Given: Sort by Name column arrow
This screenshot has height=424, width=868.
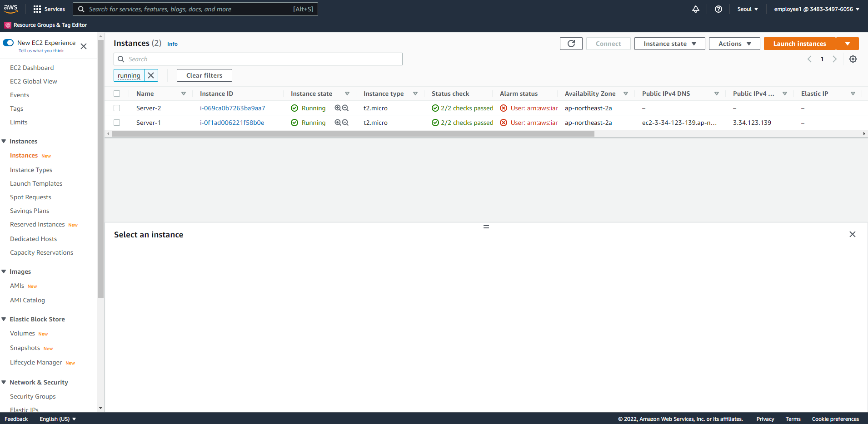Looking at the screenshot, I should pyautogui.click(x=184, y=94).
